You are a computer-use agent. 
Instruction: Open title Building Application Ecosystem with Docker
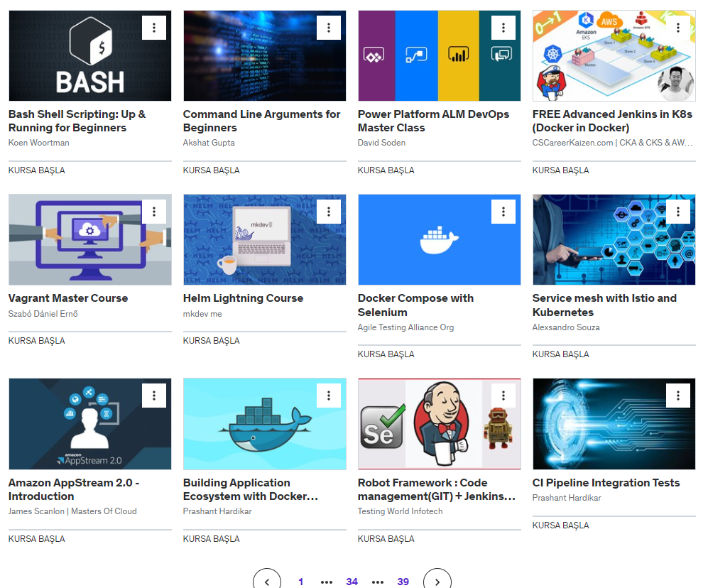tap(251, 489)
